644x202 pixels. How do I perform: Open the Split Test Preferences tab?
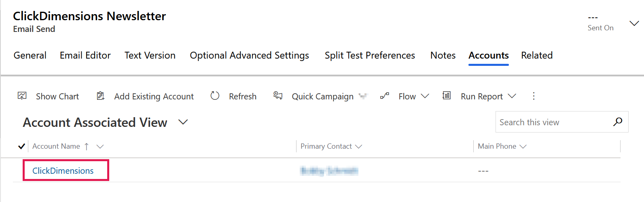pos(370,55)
